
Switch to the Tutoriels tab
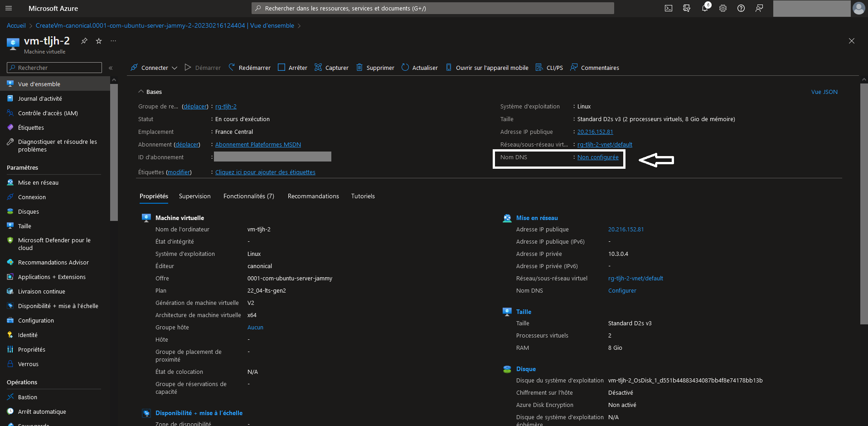coord(363,196)
